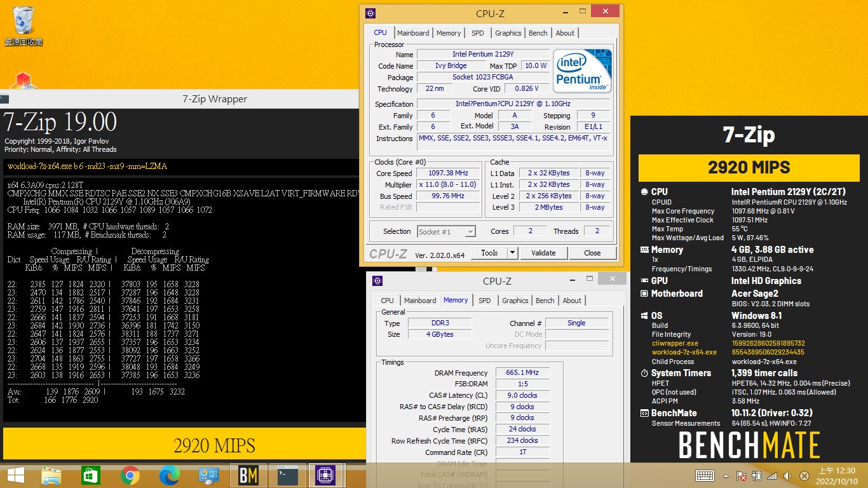The image size is (868, 488).
Task: Open the Recycle Bin desktop icon
Action: [x=24, y=25]
